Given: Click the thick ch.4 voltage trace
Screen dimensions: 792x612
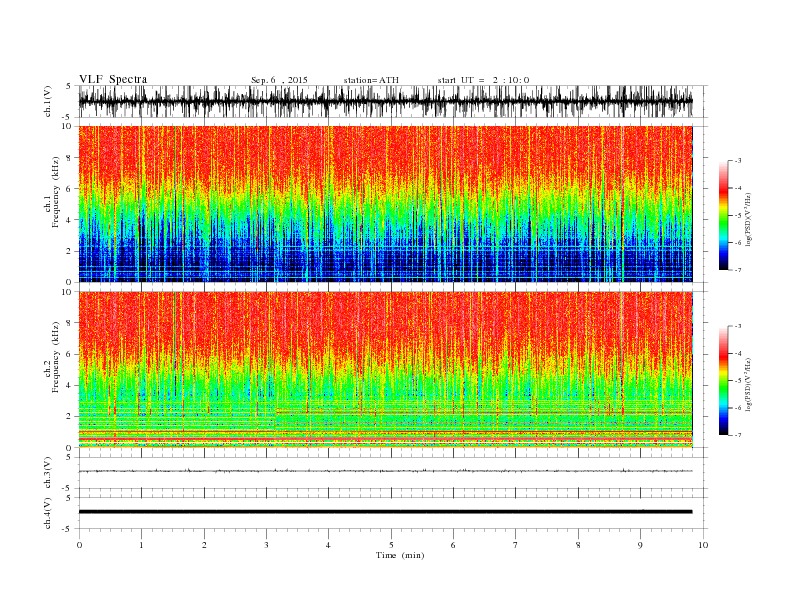Looking at the screenshot, I should [385, 512].
